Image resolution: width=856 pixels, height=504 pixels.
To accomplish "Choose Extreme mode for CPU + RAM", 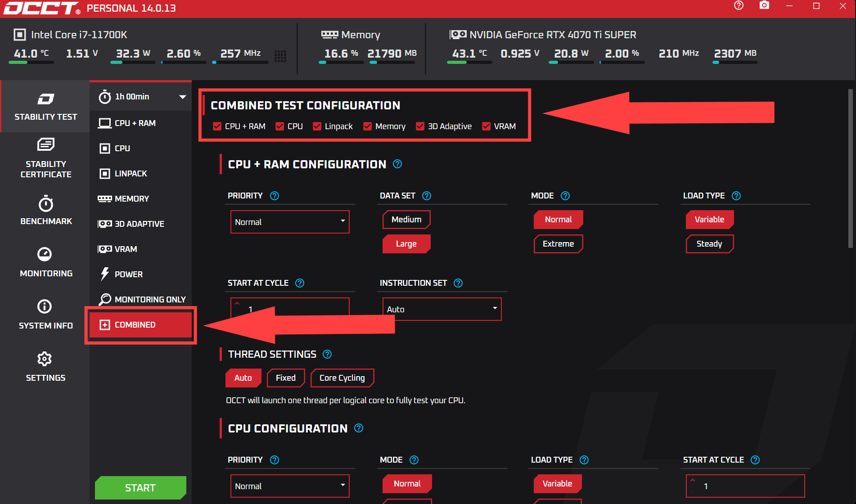I will pyautogui.click(x=558, y=244).
